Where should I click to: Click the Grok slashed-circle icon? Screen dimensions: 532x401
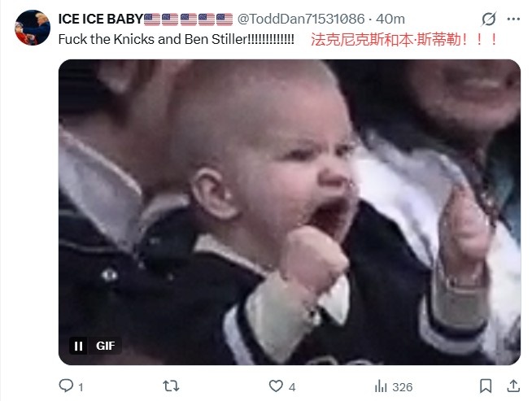pos(489,19)
